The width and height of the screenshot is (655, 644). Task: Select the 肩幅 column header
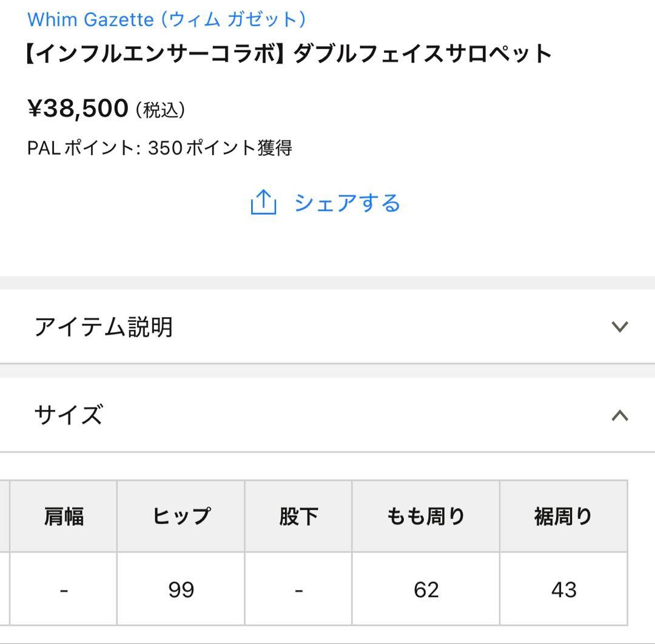[x=64, y=516]
